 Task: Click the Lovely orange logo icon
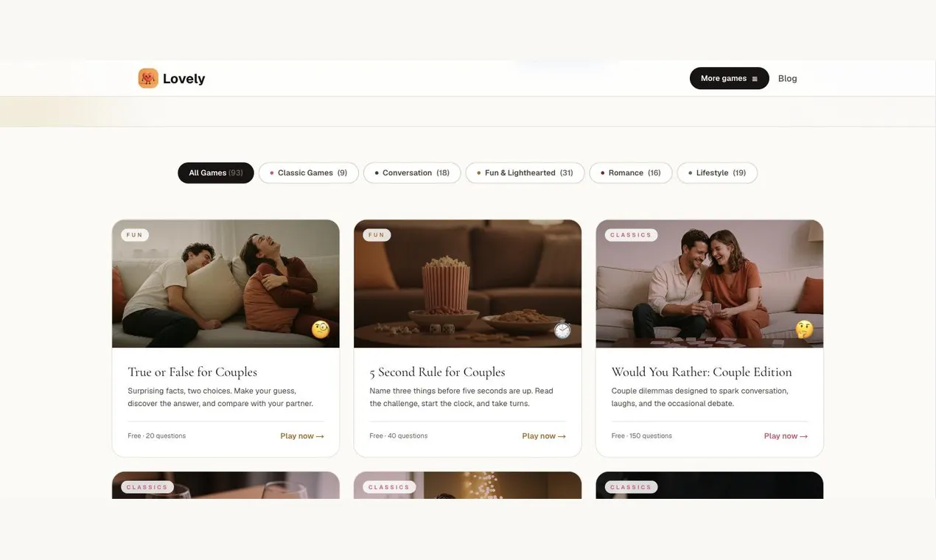tap(148, 78)
